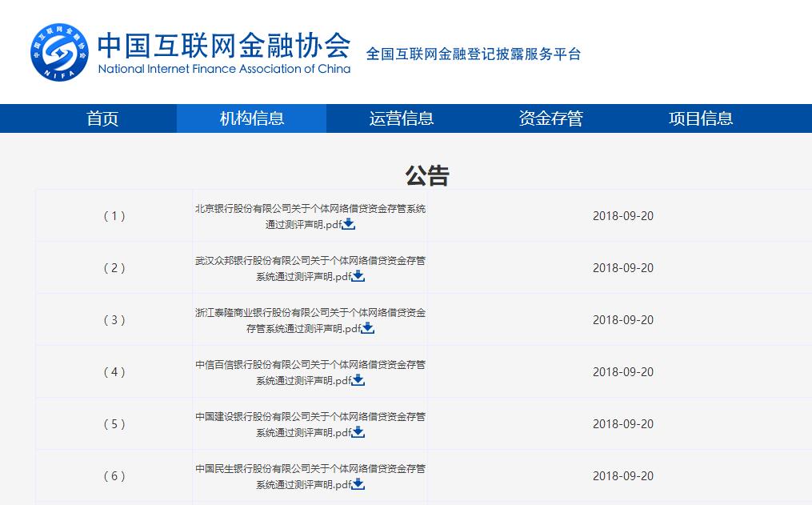Click the 全国互联网金融登记披露服务平台 subtitle
Screen dimensions: 812x505
point(474,54)
